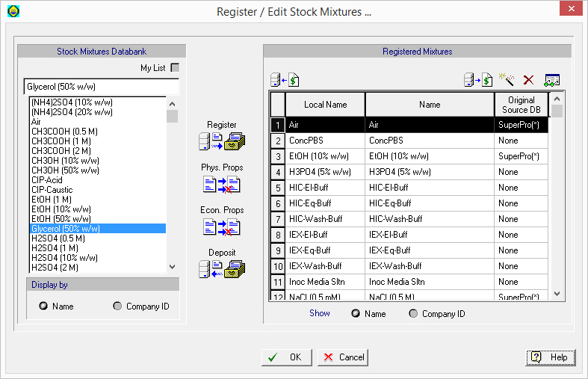Toggle the My List checkbox
This screenshot has width=588, height=379.
(x=175, y=67)
